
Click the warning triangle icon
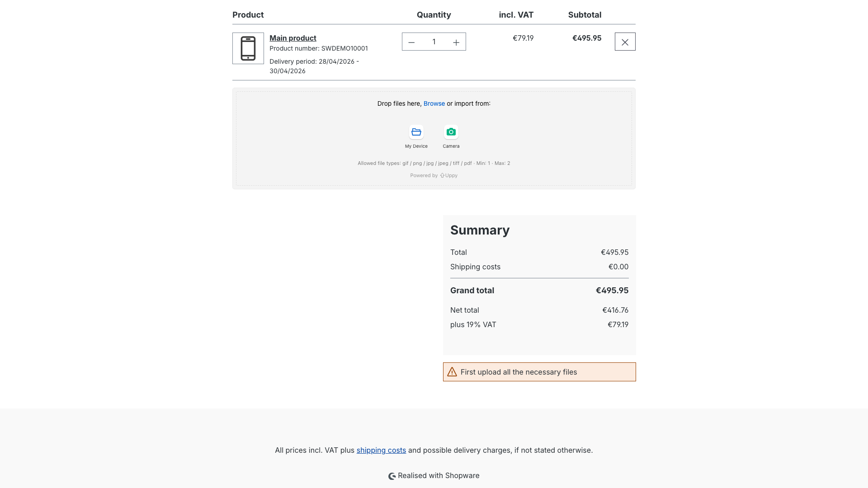(452, 372)
